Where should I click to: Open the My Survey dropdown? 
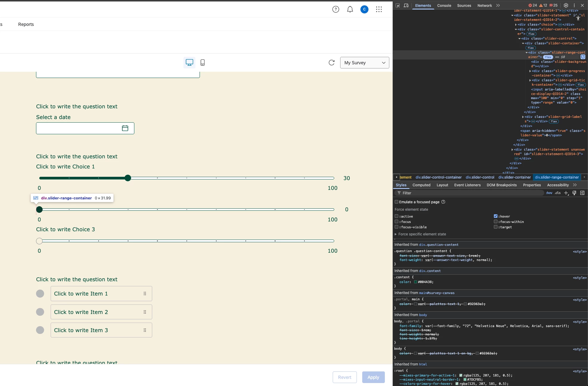click(x=365, y=62)
